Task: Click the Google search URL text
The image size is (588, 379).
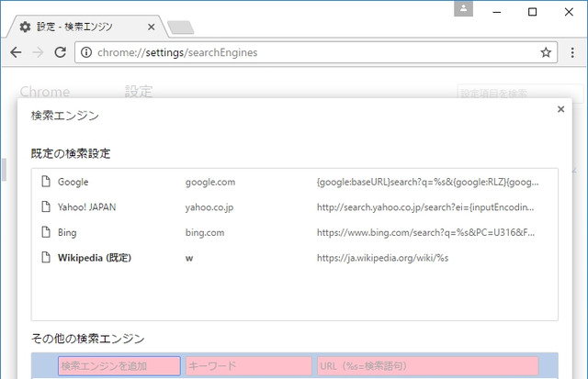Action: (x=427, y=182)
